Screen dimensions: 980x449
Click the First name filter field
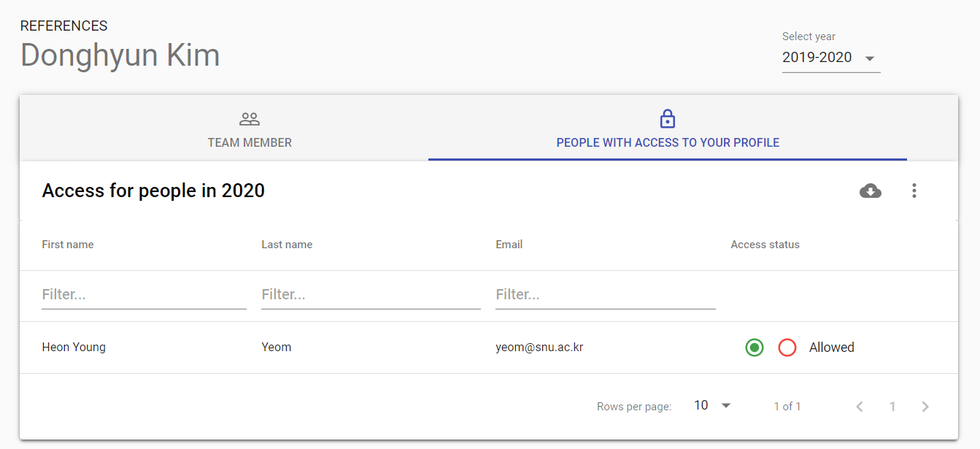coord(144,295)
